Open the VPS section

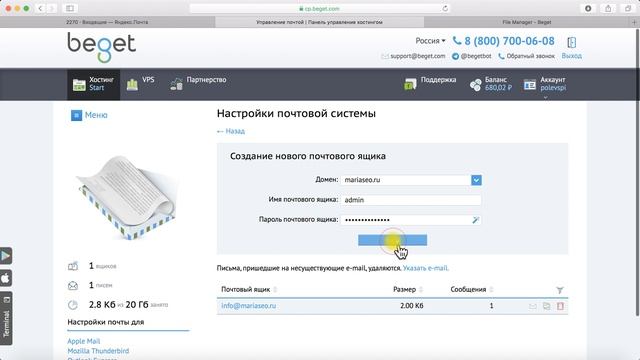[x=141, y=84]
